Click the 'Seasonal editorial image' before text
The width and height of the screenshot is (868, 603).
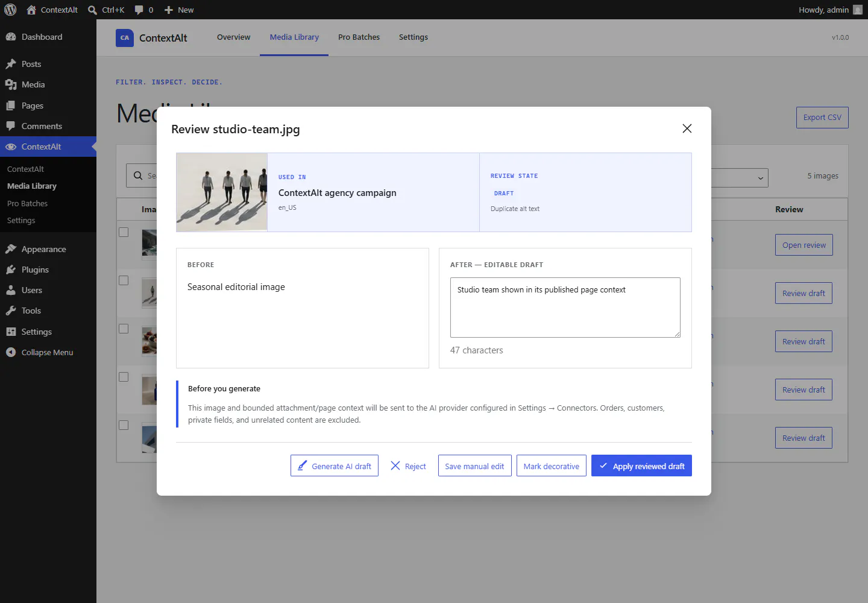[236, 287]
